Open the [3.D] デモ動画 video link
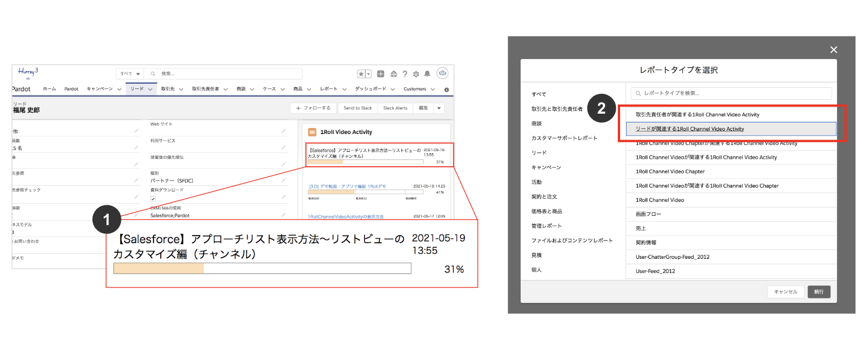Screen dimensions: 868x352 [347, 186]
